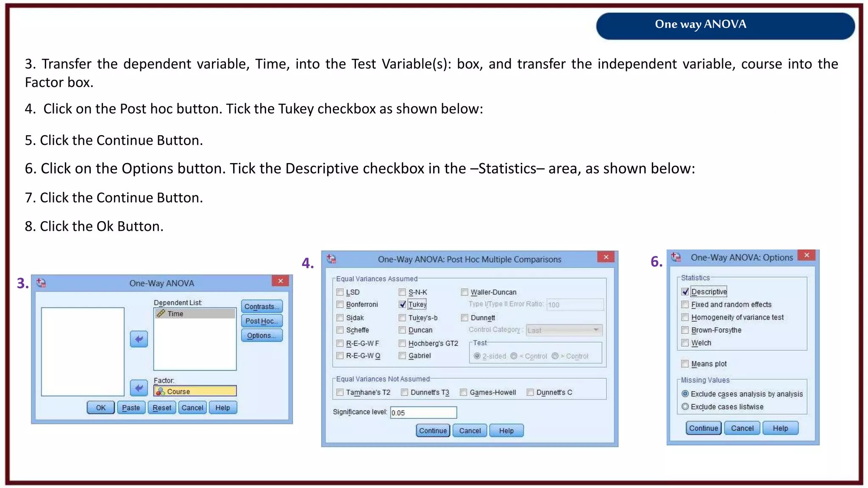This screenshot has height=488, width=868.
Task: Enable the Tukey's-b checkbox
Action: [x=402, y=317]
